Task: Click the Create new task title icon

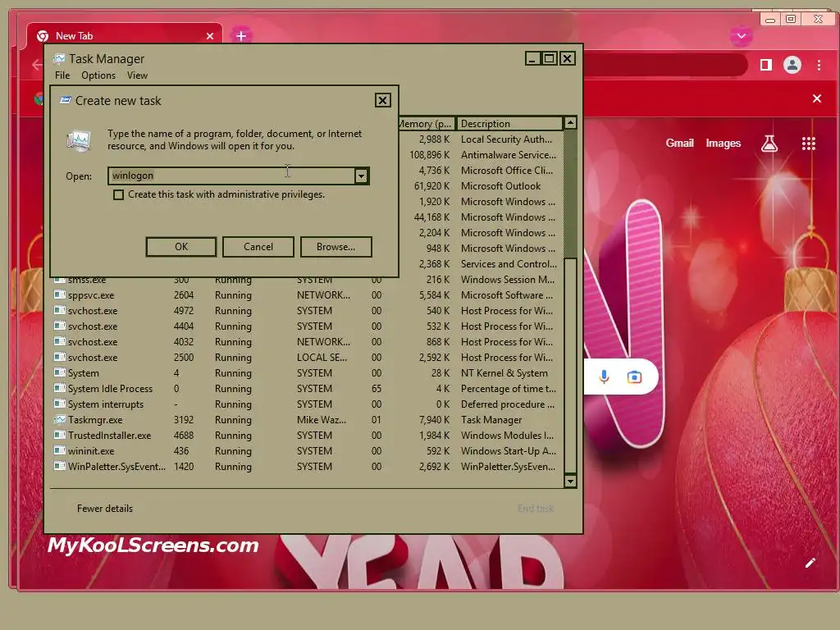Action: (x=66, y=100)
